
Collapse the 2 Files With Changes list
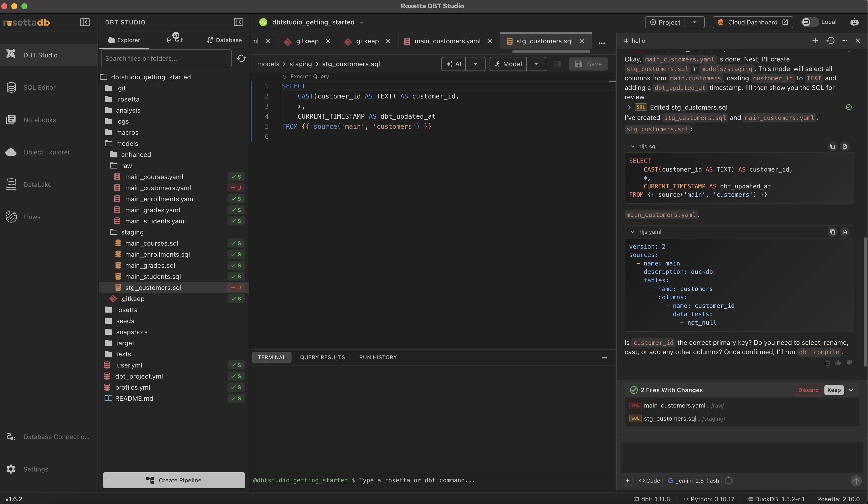(x=851, y=390)
